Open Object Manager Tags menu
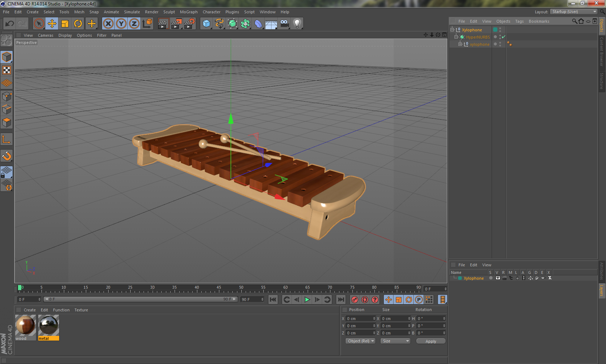 coord(519,21)
